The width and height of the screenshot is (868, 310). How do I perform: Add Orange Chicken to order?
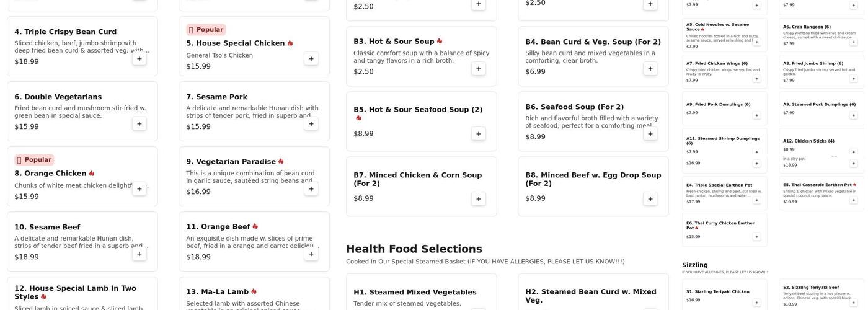click(x=139, y=189)
